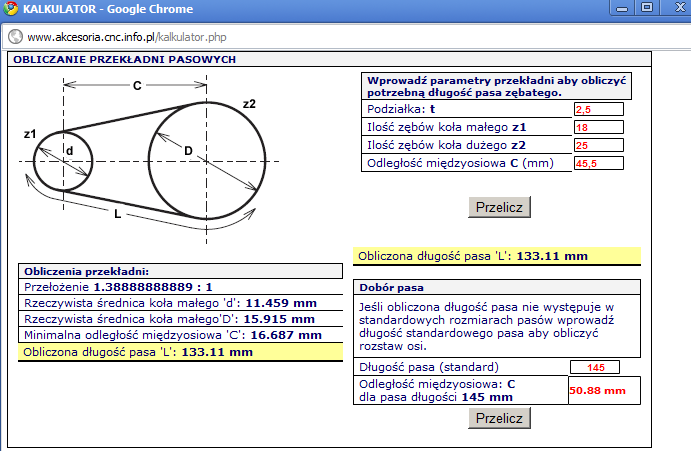Focus the Odległość międzyosiowa C input field
This screenshot has height=451, width=691.
598,163
